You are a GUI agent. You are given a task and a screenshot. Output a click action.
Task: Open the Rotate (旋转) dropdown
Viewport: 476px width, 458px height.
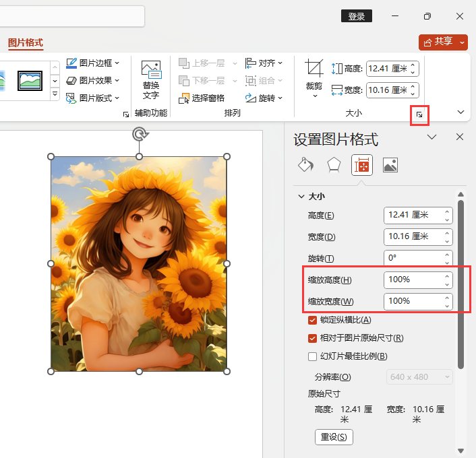[x=264, y=98]
